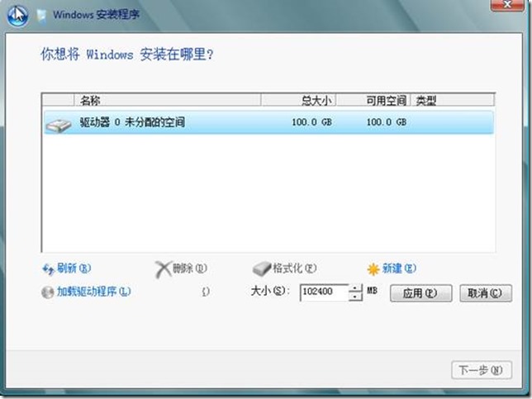
Task: Click the 类型 column header
Action: (453, 101)
